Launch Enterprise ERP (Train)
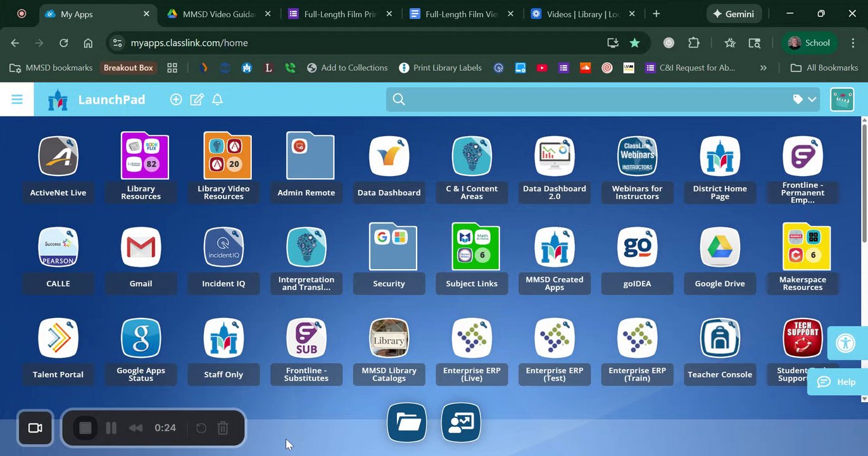Screen dimensions: 868x456 click(x=638, y=338)
